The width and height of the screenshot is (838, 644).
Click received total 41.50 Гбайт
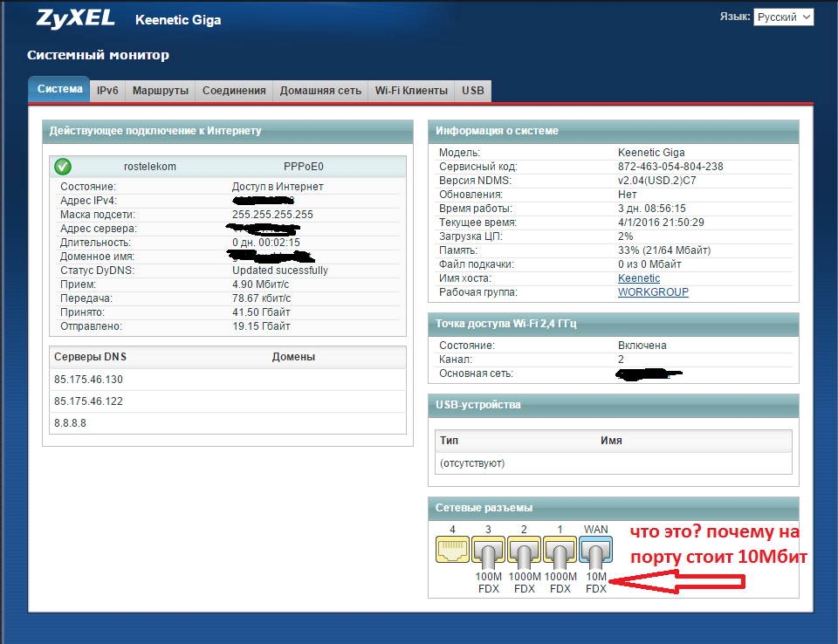coord(261,312)
